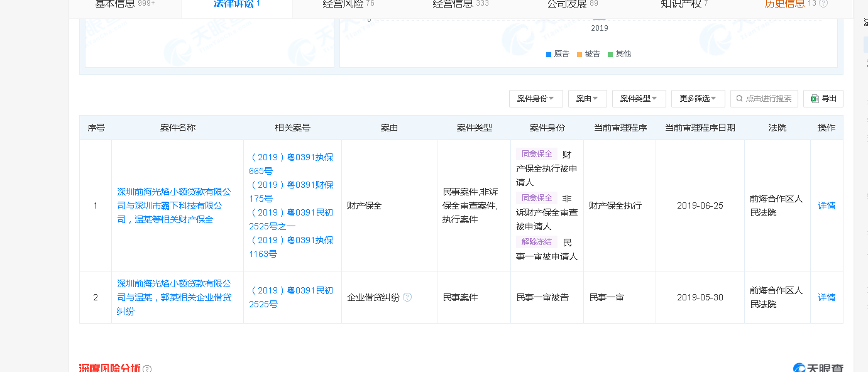Image resolution: width=868 pixels, height=372 pixels.
Task: Click the Excel icon on the 导出 button
Action: [x=815, y=99]
